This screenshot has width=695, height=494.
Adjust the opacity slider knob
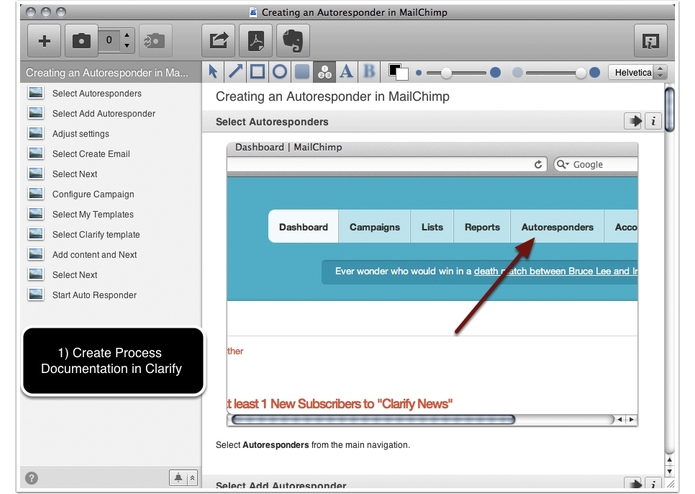580,73
